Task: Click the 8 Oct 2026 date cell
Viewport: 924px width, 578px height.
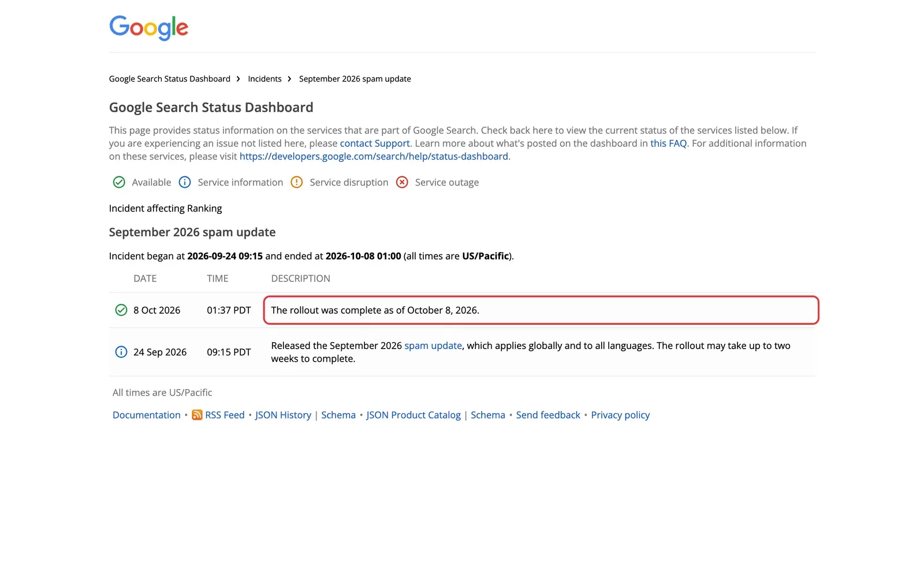Action: [x=157, y=310]
